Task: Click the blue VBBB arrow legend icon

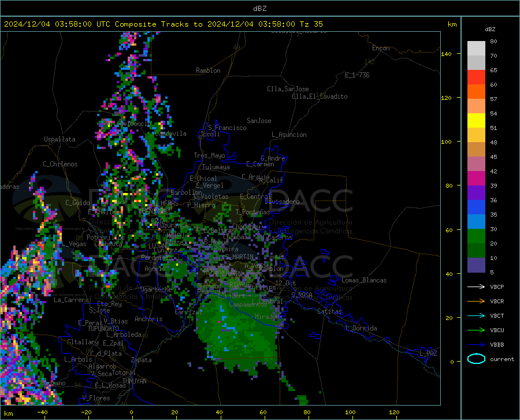Action: click(476, 345)
